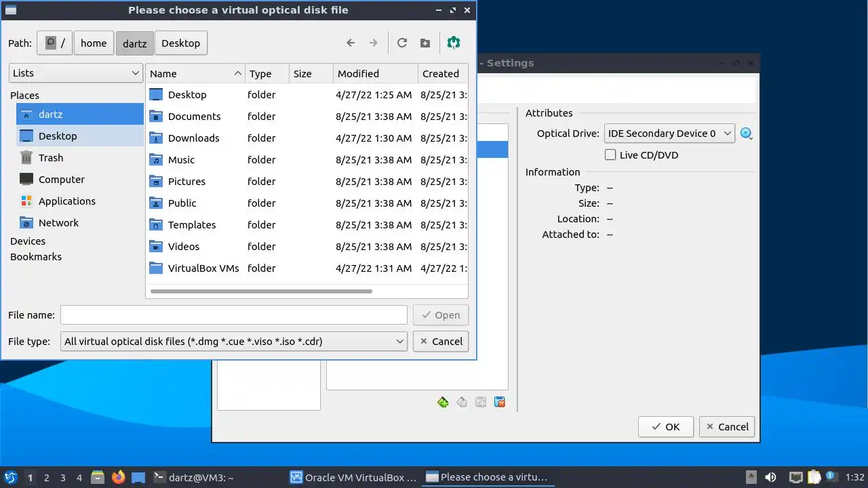The width and height of the screenshot is (868, 488).
Task: Click the greyed add attachment icon in Settings
Action: pyautogui.click(x=481, y=402)
